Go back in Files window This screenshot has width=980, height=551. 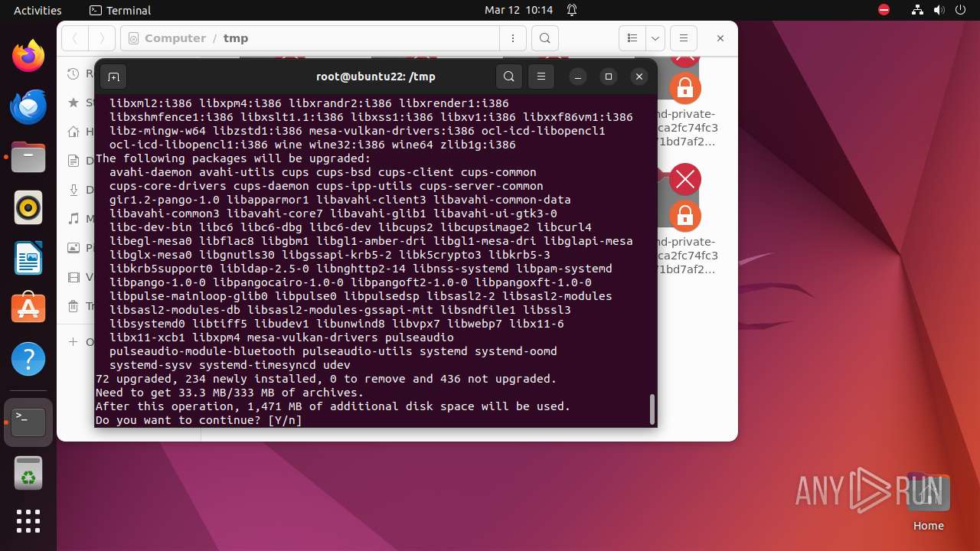click(74, 38)
